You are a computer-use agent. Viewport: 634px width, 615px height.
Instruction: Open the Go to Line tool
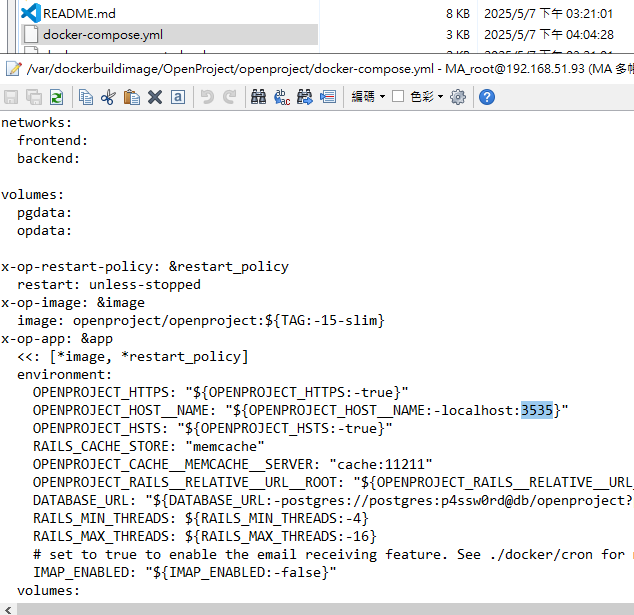(327, 97)
